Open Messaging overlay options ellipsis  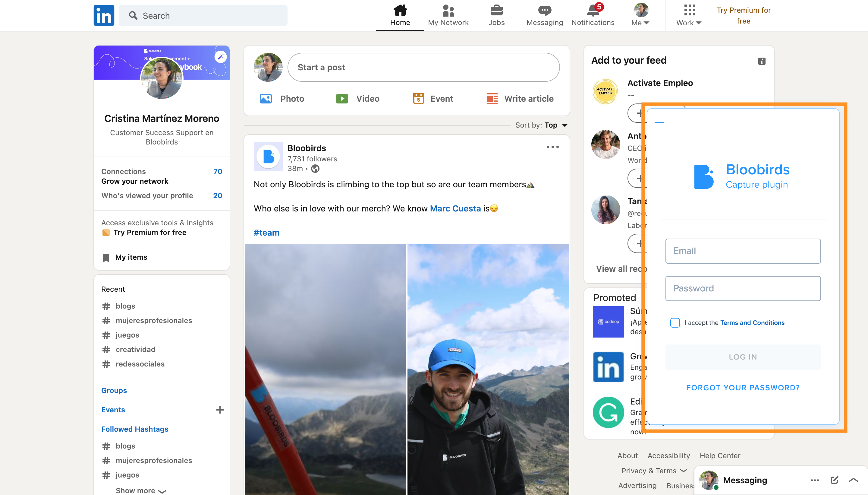click(815, 480)
